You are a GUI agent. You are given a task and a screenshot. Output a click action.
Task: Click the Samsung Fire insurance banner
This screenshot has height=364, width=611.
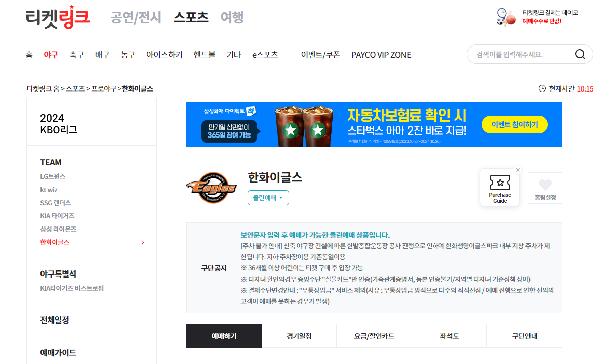pos(374,124)
